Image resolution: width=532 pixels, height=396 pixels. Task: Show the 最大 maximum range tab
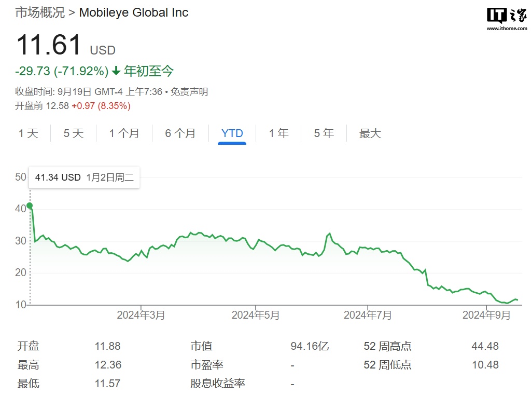coord(370,133)
